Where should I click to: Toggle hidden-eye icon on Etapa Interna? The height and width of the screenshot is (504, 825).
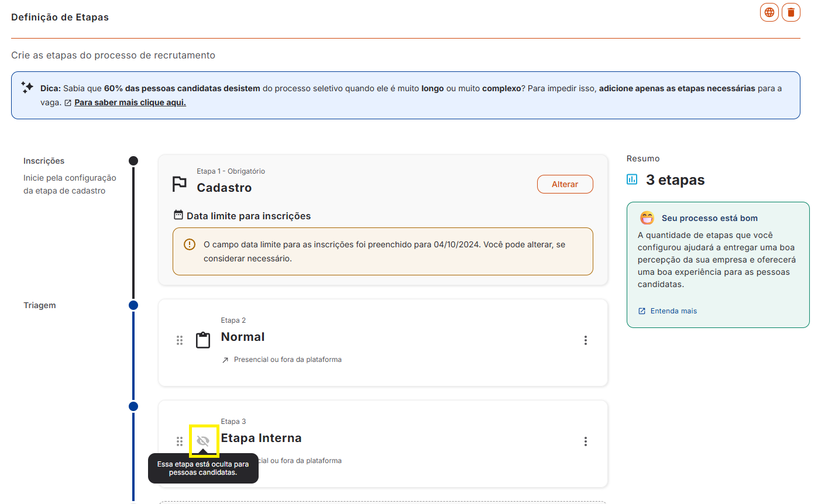(203, 441)
